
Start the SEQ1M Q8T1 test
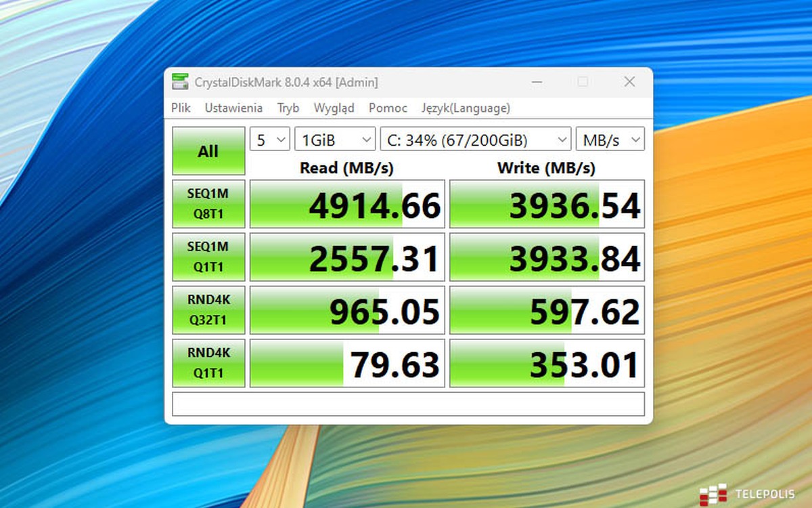pyautogui.click(x=208, y=204)
